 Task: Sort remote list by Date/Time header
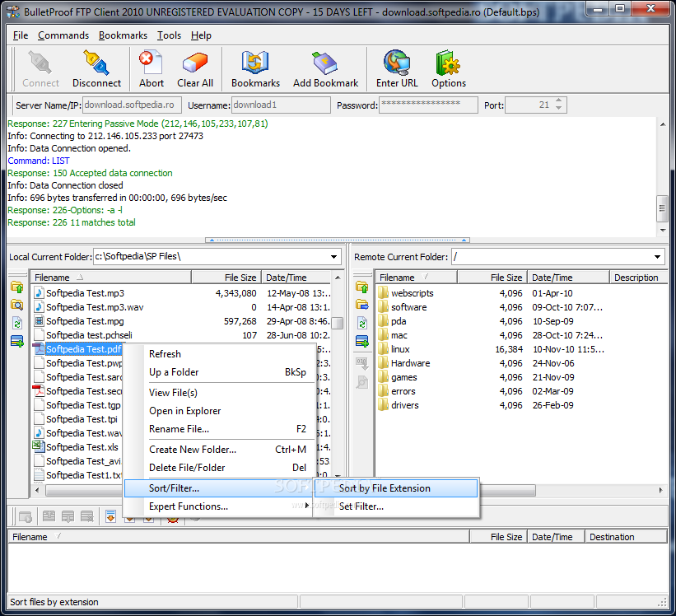point(568,278)
